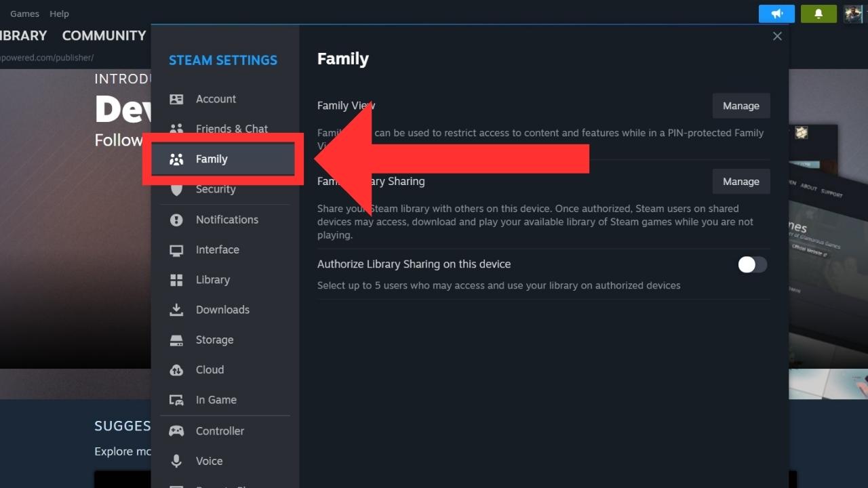Screen dimensions: 868x488
Task: Click Manage next to Family View
Action: click(x=741, y=105)
